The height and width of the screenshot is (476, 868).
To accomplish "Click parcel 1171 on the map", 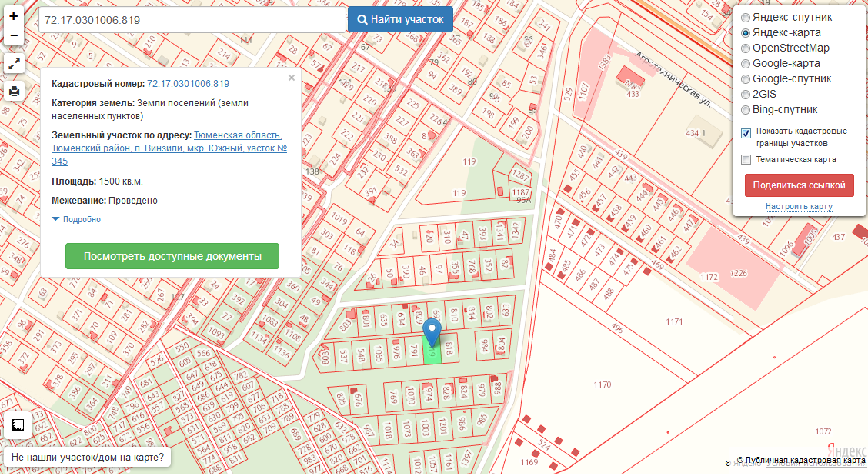I will [x=674, y=321].
